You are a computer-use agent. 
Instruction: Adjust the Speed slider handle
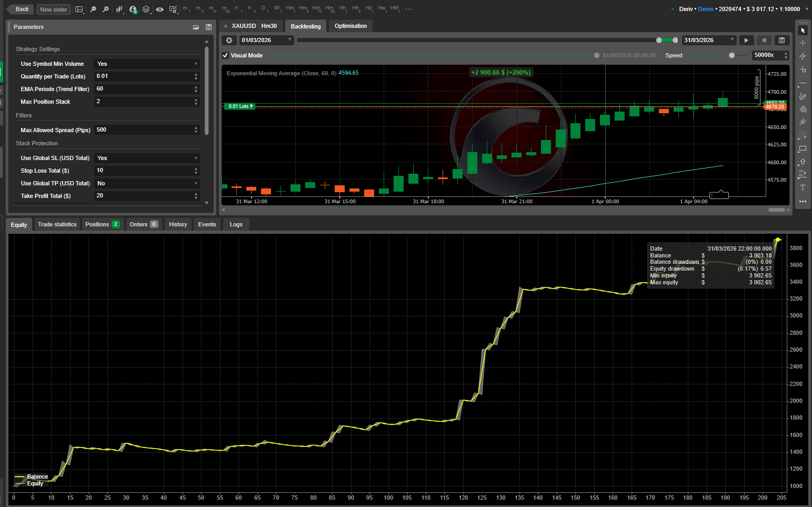click(x=731, y=55)
